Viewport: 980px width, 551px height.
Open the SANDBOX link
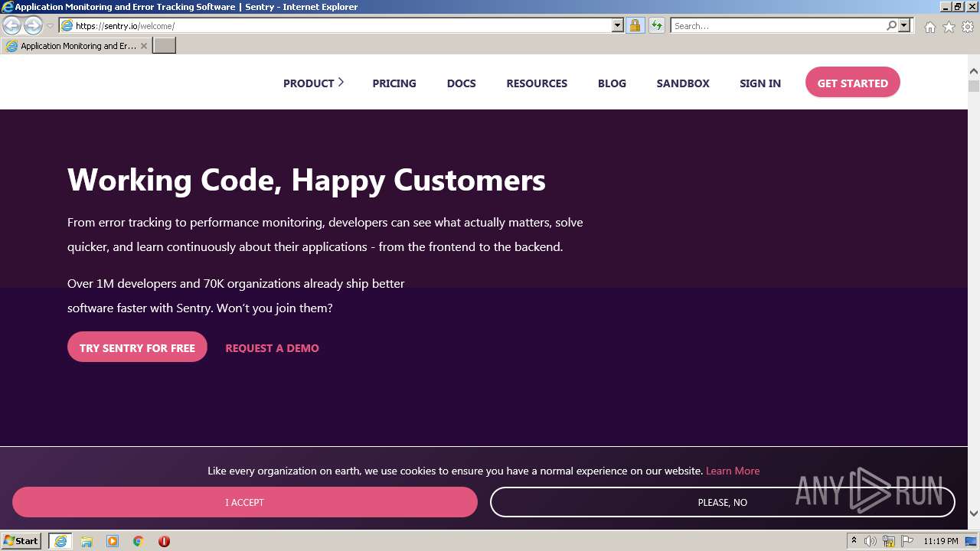[x=683, y=83]
